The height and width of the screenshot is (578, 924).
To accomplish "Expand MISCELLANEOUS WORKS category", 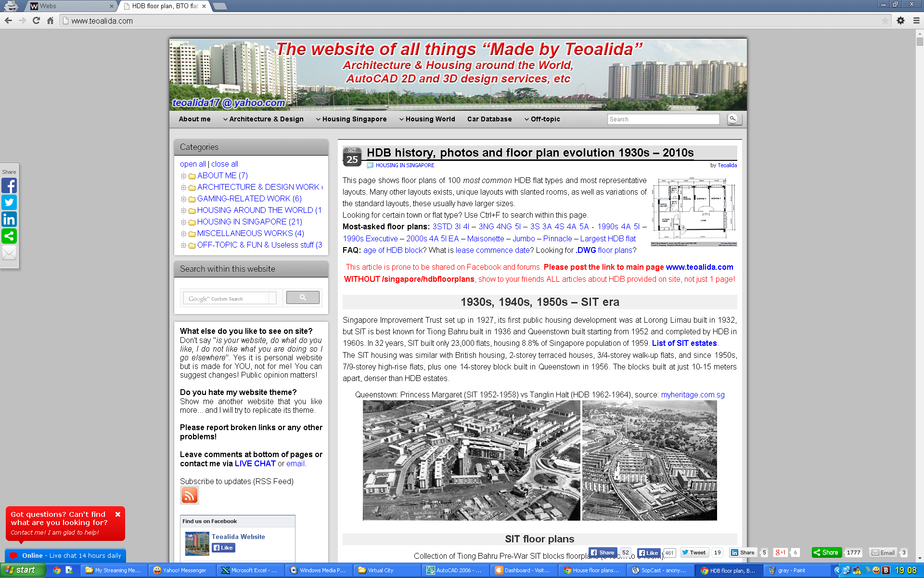I will tap(183, 234).
